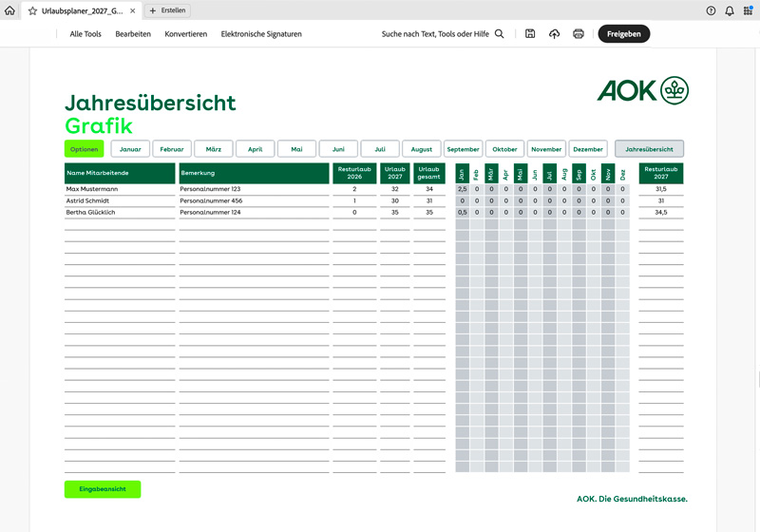The height and width of the screenshot is (532, 760).
Task: Print the document using the printer icon
Action: (579, 34)
